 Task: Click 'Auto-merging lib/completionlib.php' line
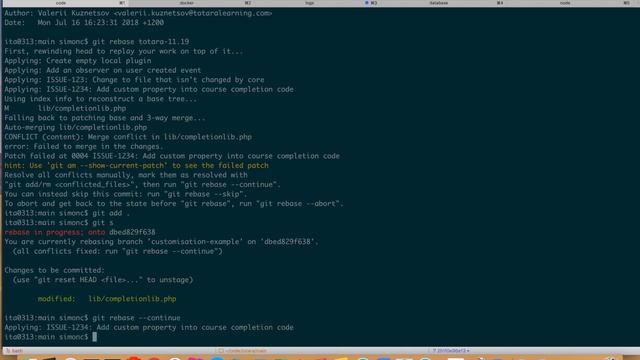[76, 127]
